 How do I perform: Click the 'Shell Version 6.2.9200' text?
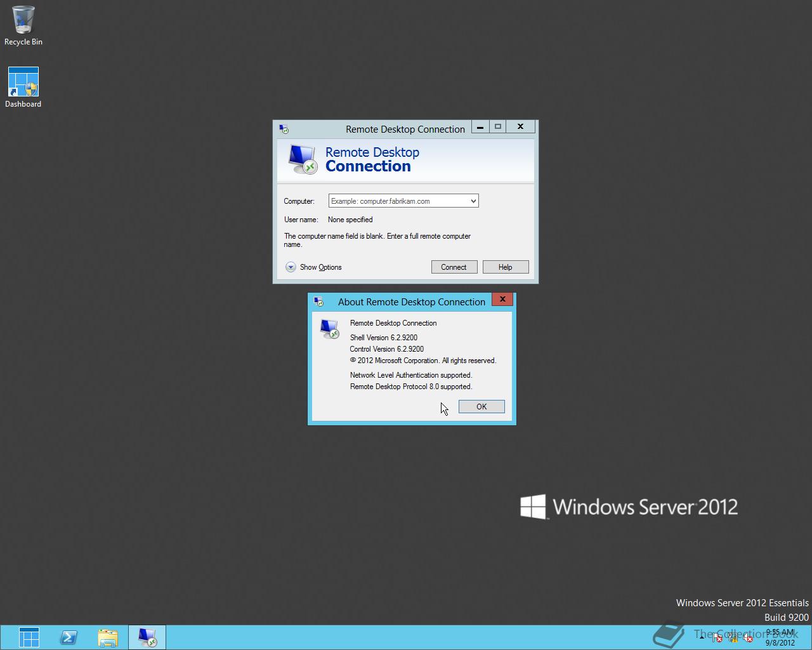(384, 338)
